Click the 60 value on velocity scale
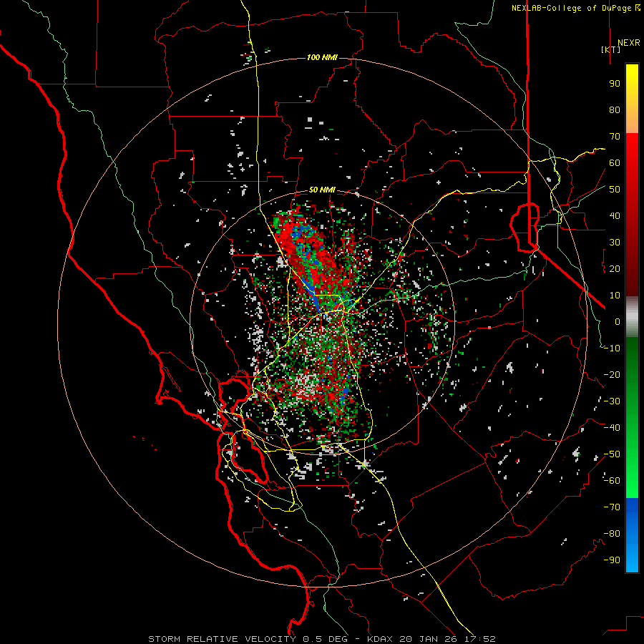 click(x=615, y=163)
